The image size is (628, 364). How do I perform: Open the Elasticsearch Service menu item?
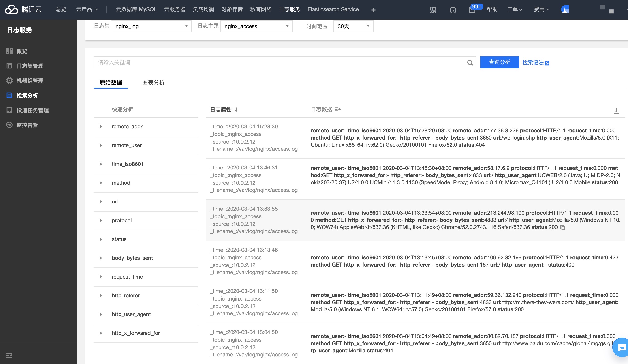(333, 9)
